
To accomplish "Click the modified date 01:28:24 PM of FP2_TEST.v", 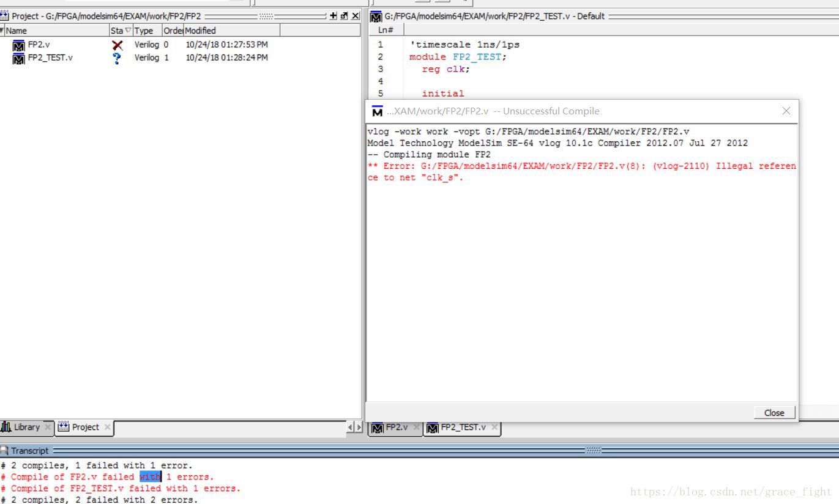I will pyautogui.click(x=226, y=58).
